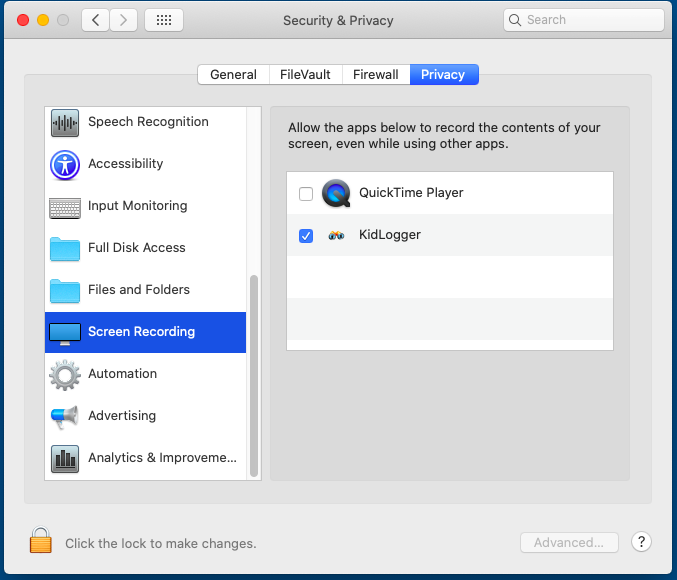
Task: Click the Full Disk Access folder icon
Action: coord(65,249)
